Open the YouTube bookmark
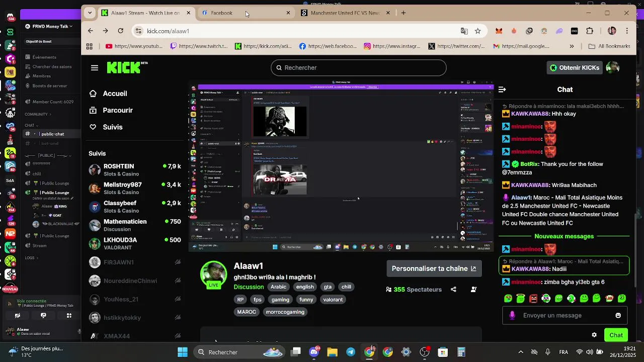644x362 pixels. tap(134, 46)
